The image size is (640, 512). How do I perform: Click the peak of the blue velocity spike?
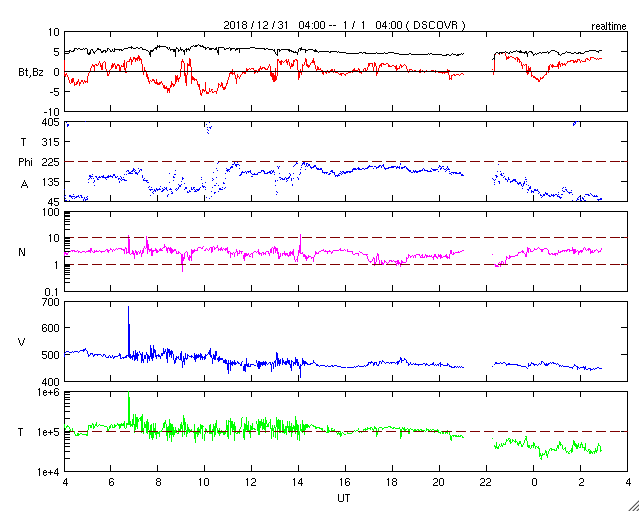[129, 307]
